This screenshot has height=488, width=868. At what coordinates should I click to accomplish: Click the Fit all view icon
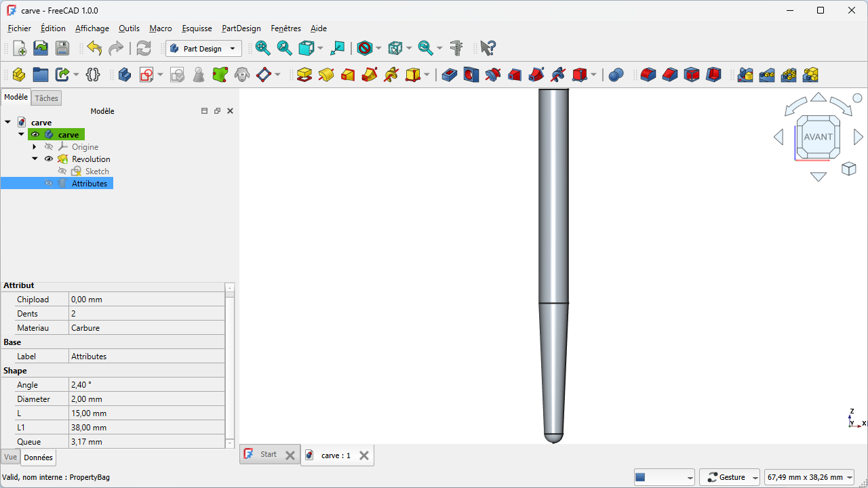tap(262, 48)
